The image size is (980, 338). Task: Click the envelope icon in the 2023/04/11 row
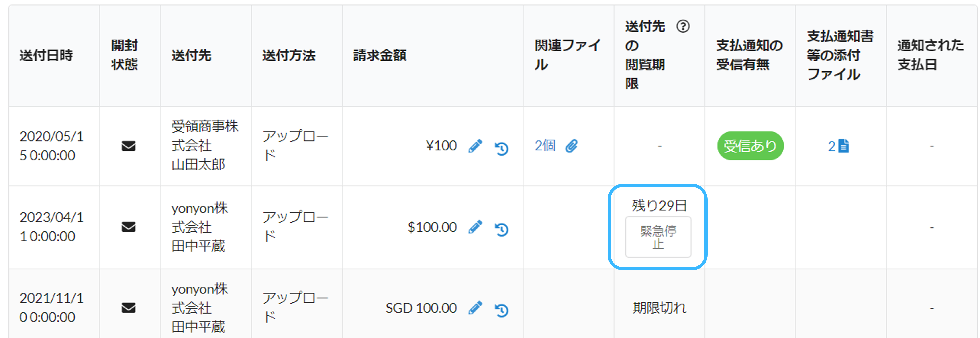point(129,227)
